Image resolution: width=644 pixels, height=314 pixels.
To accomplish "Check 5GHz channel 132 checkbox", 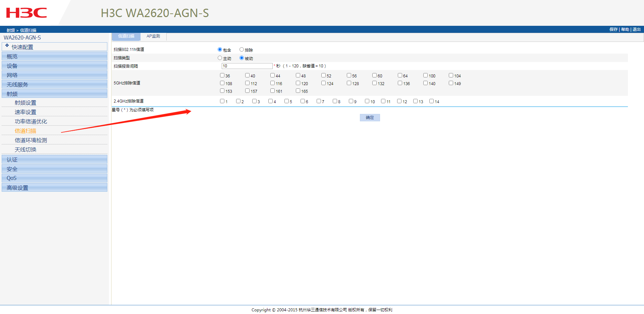I will pyautogui.click(x=374, y=83).
